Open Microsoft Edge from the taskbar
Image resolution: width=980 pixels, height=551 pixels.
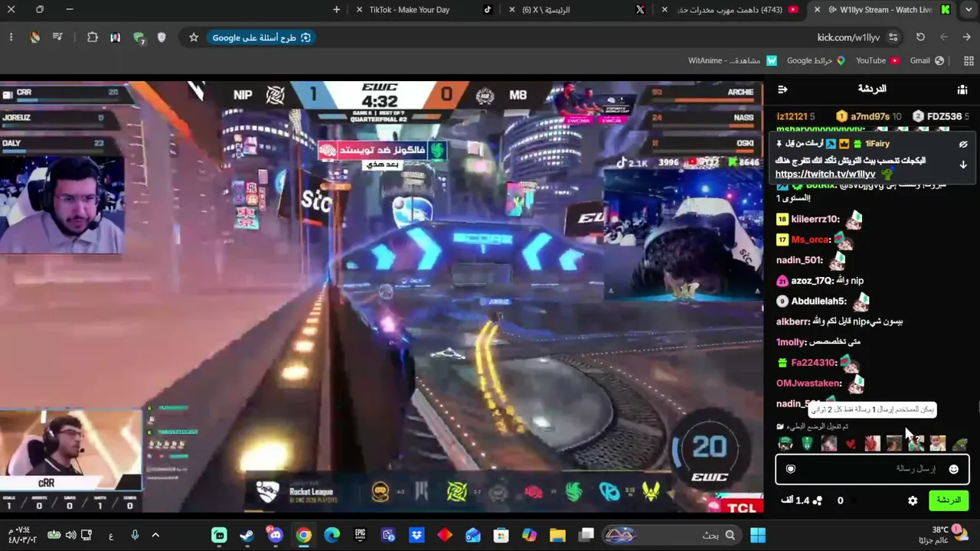[332, 535]
